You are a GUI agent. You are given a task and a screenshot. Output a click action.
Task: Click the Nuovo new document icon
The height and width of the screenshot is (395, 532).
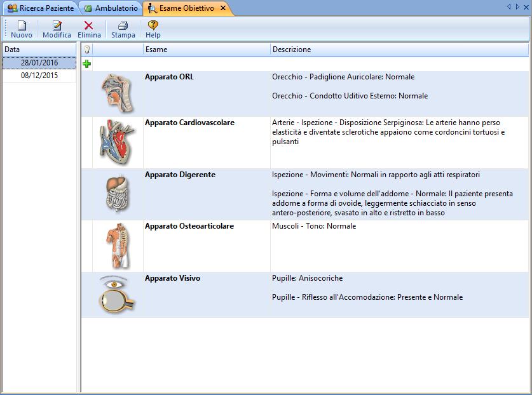click(22, 25)
